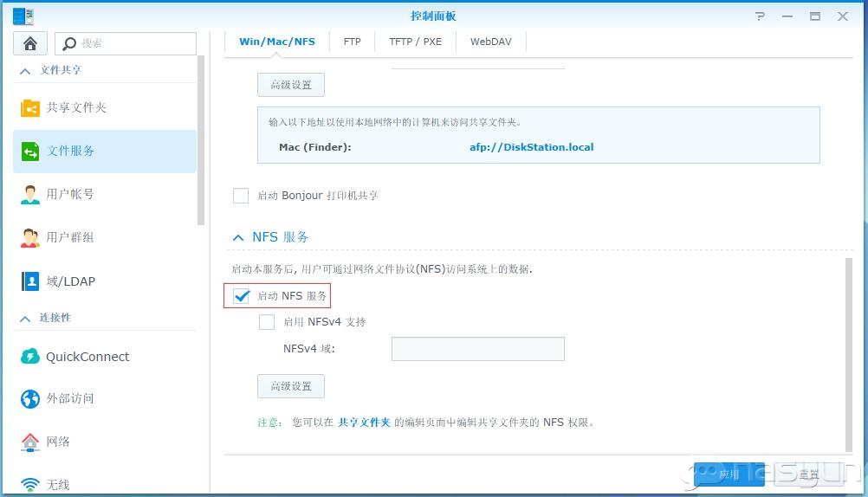Enable the 启用 NFSv4 支持 checkbox
868x497 pixels.
(x=267, y=322)
